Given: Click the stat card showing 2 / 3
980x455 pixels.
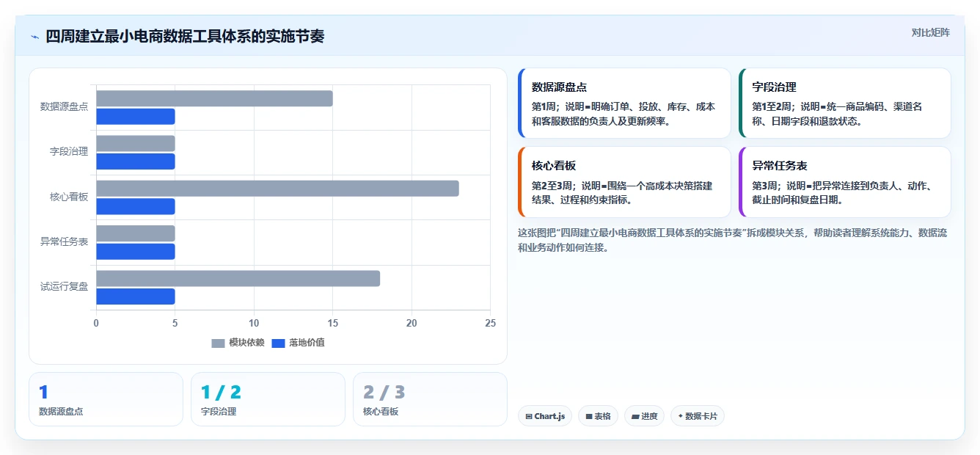Looking at the screenshot, I should tap(430, 399).
